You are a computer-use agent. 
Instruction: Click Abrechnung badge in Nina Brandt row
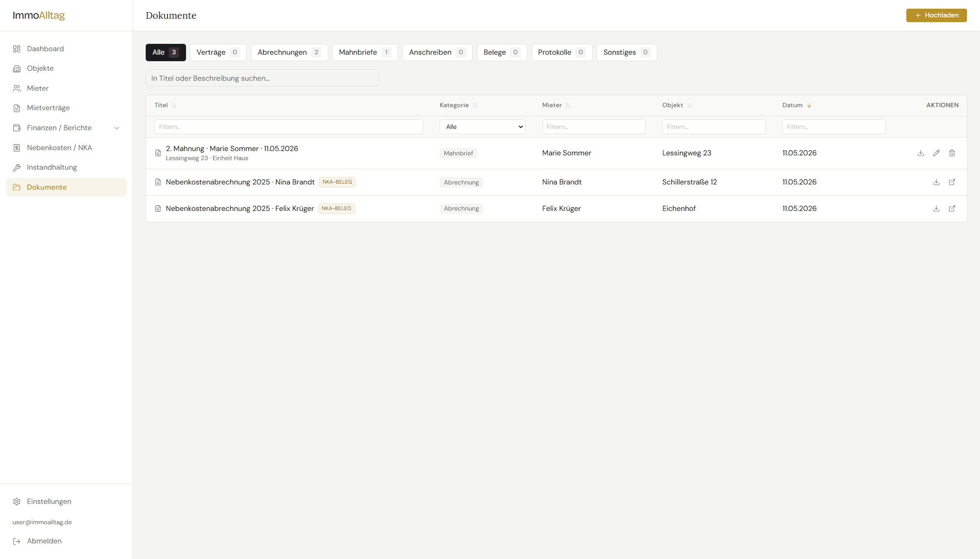461,182
